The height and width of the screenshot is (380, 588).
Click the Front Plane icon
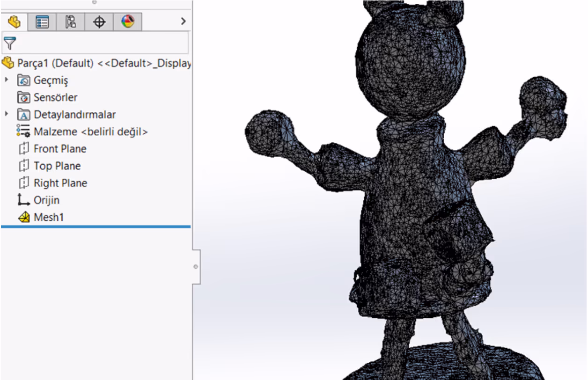23,149
